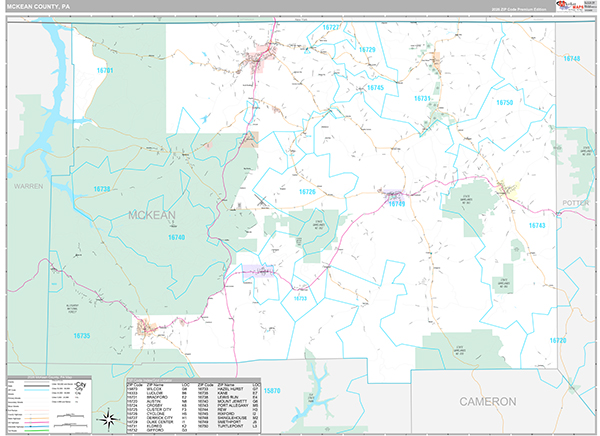Click the green toll road sample in legend
The image size is (600, 436).
click(36, 431)
